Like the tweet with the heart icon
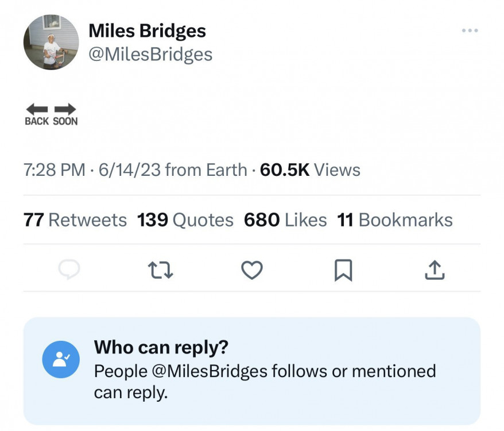The image size is (504, 431). [x=251, y=270]
